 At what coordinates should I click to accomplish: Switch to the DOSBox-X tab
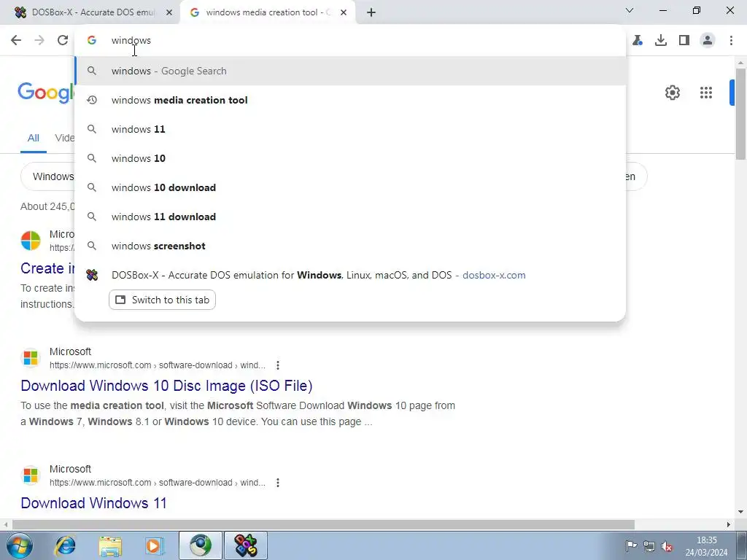pos(90,12)
